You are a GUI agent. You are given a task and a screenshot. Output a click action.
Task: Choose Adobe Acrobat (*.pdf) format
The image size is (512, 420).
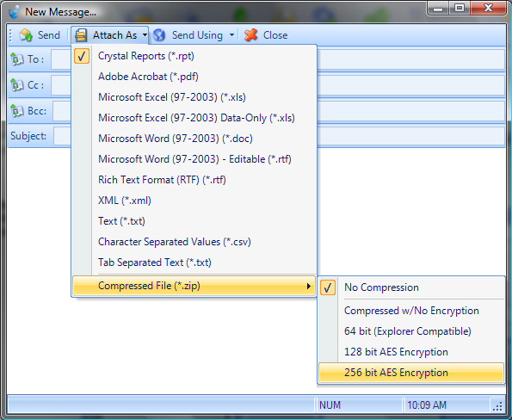pos(194,77)
